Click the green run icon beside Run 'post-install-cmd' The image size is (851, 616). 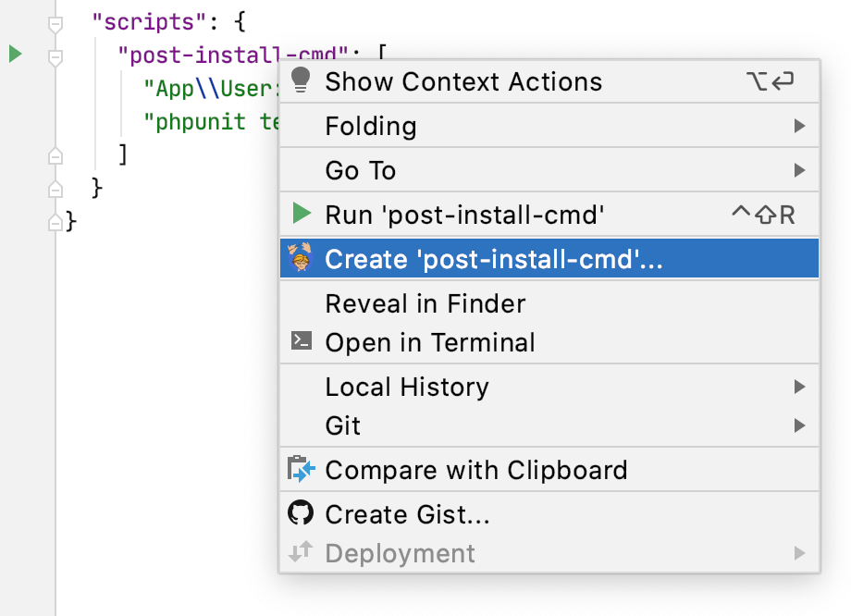[x=301, y=214]
